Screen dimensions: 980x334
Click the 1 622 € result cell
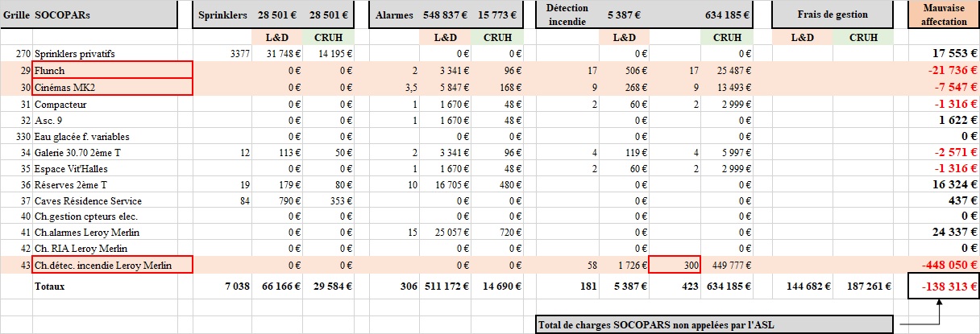point(944,122)
